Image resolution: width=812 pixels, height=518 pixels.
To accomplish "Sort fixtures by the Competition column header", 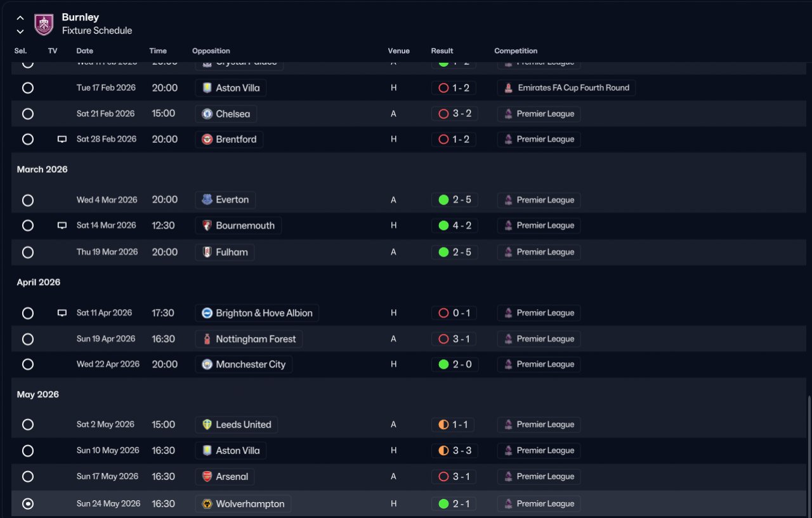I will coord(516,51).
